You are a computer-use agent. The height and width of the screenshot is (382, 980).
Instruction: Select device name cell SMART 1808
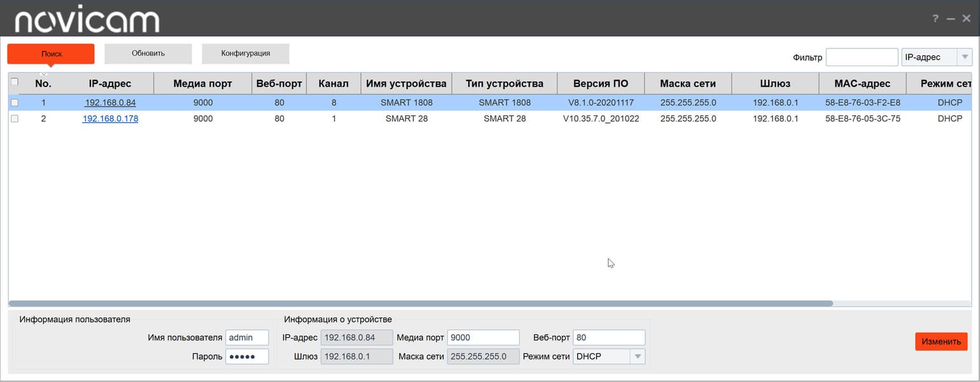406,103
